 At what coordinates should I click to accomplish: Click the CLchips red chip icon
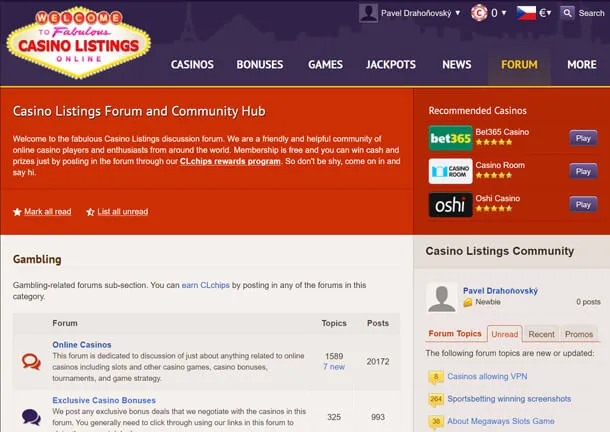(x=479, y=13)
